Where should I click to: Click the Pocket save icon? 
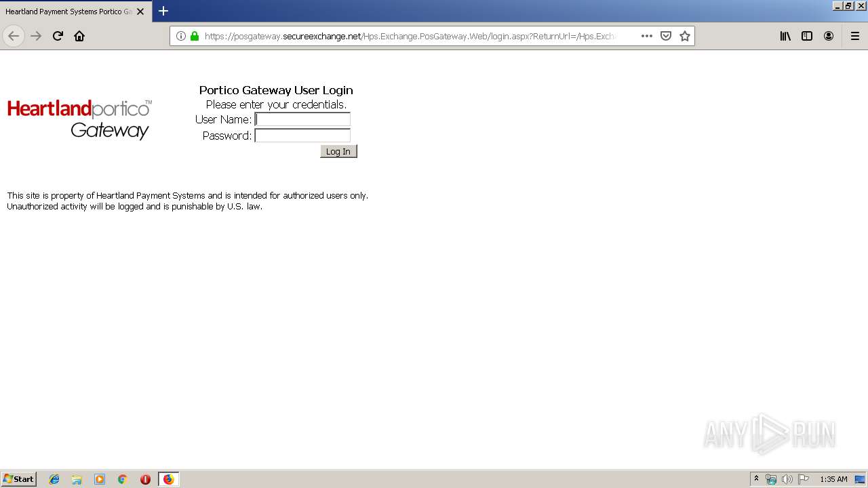coord(666,36)
